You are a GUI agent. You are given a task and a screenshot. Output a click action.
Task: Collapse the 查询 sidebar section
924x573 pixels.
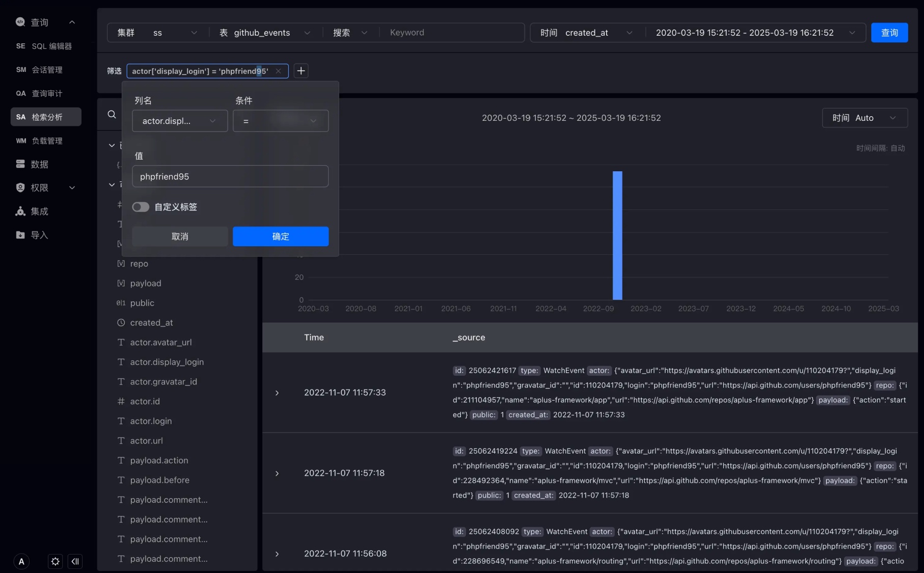coord(72,22)
